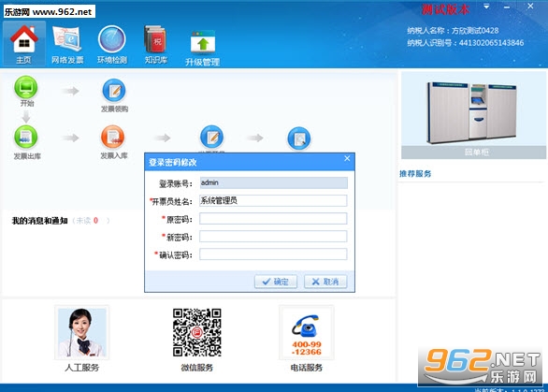Launch 环境检测 environment check
This screenshot has height=392, width=548.
(112, 44)
